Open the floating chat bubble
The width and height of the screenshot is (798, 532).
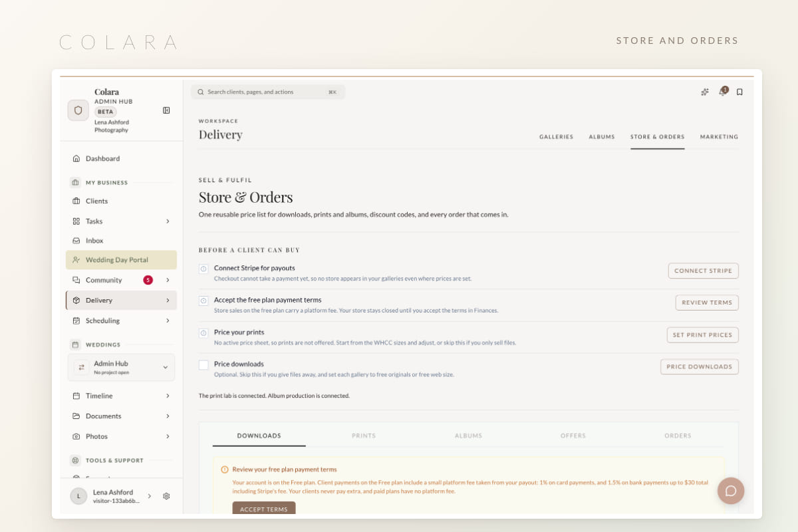pyautogui.click(x=730, y=491)
